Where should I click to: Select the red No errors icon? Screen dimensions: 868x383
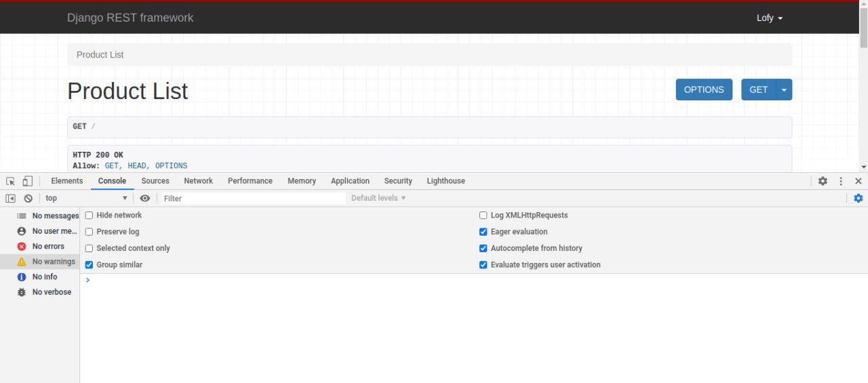[x=22, y=247]
